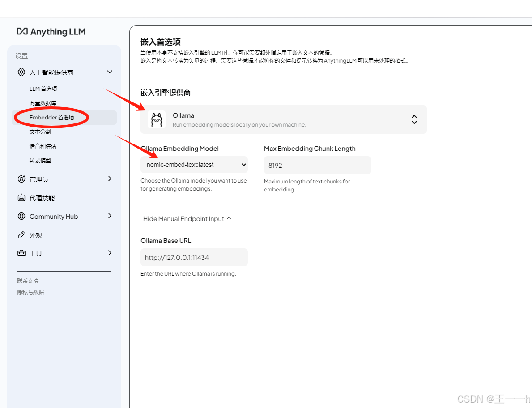Screen dimensions: 532x408
Task: Open 向量数据库 settings page
Action: point(43,103)
